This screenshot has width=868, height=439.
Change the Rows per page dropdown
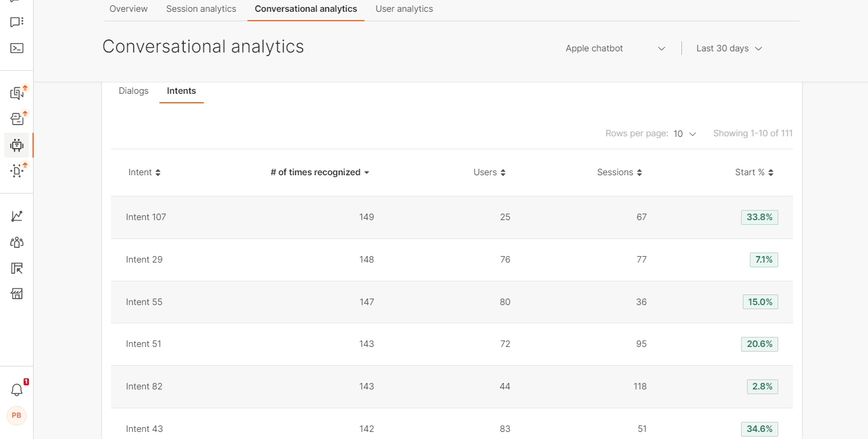pyautogui.click(x=684, y=134)
